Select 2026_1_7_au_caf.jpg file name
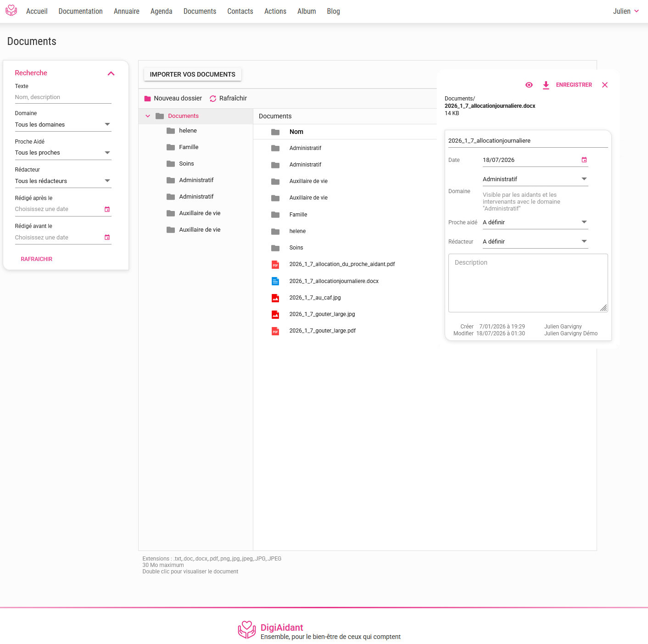This screenshot has width=648, height=644. (x=315, y=298)
